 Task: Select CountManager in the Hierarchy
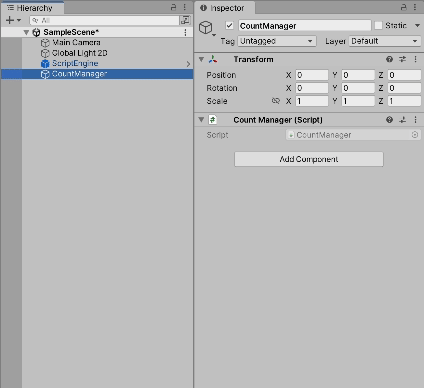click(x=97, y=74)
